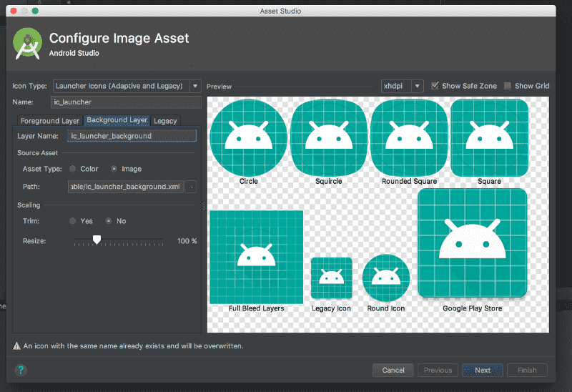Set Trim to Yes

[73, 221]
